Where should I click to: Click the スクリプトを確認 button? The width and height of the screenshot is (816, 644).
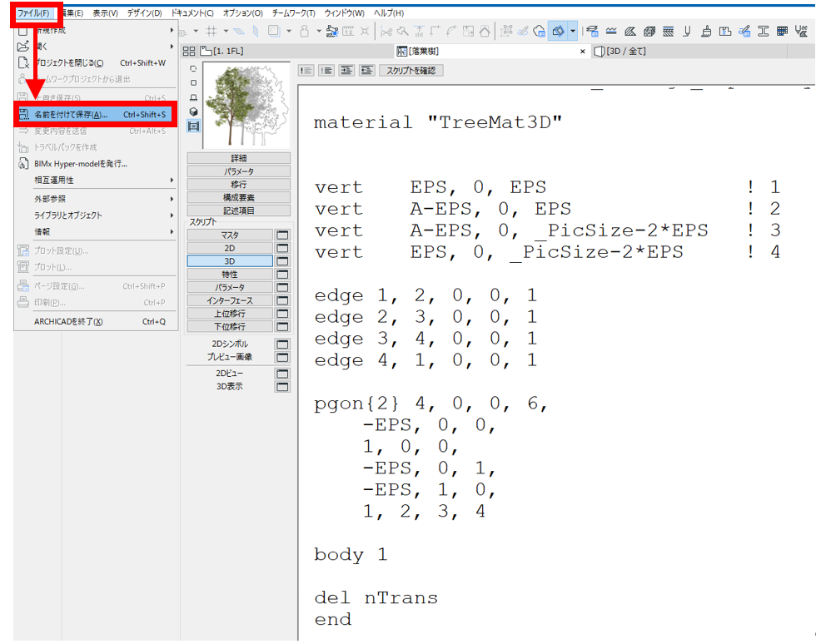[x=410, y=70]
